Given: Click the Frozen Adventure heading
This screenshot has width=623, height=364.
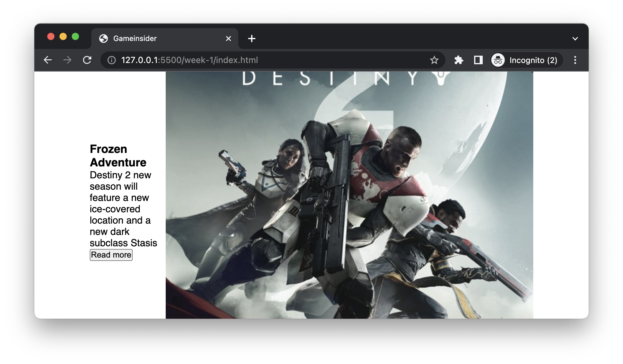Looking at the screenshot, I should click(118, 156).
